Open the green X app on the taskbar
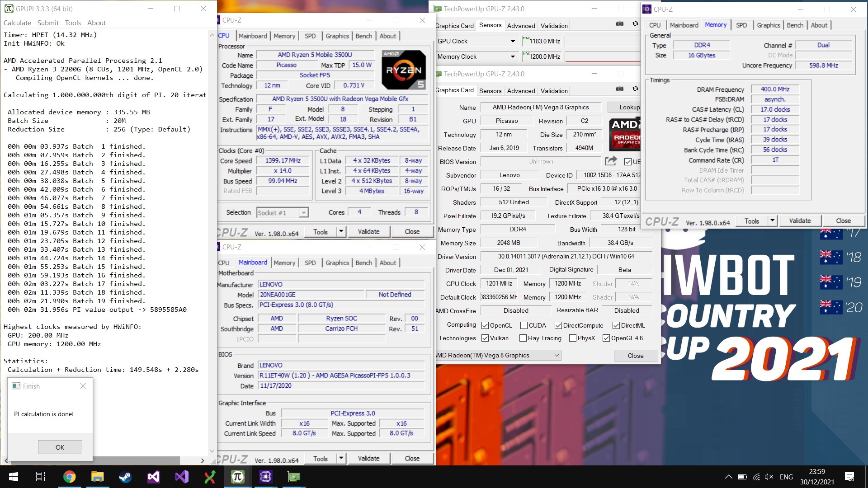 pos(209,477)
